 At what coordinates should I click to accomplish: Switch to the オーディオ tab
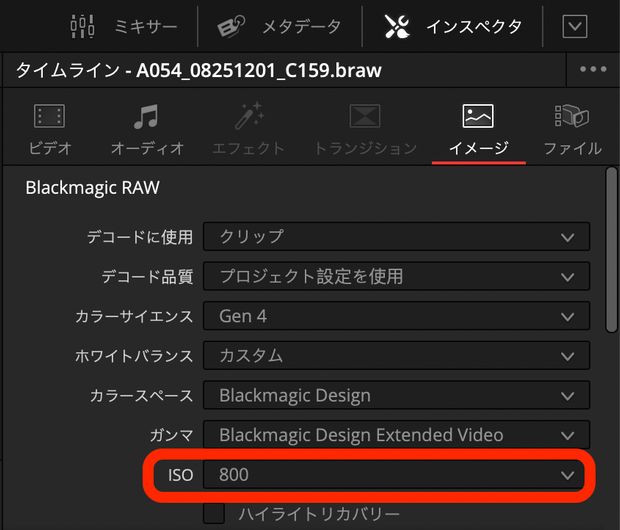coord(147,130)
